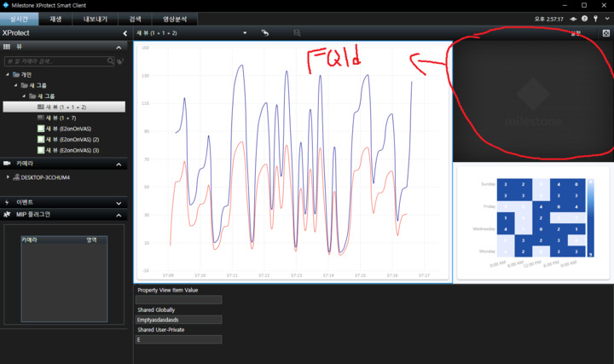Expand the DESKTOP-3CCHUM4 camera tree node

(8, 177)
